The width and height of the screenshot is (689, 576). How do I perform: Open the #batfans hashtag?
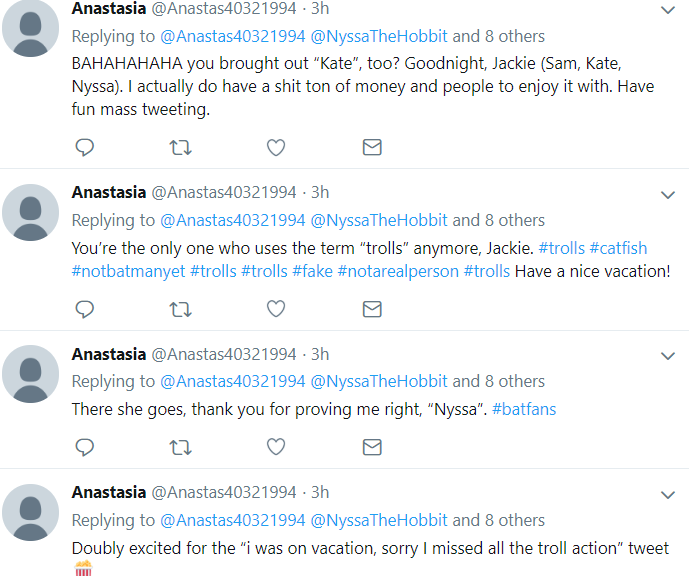tap(524, 409)
